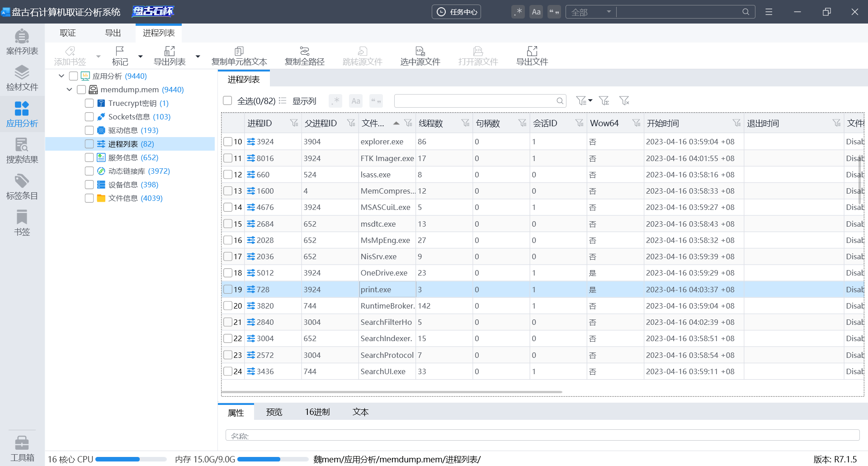
Task: Click 选中源文件 toolbar icon
Action: 420,56
